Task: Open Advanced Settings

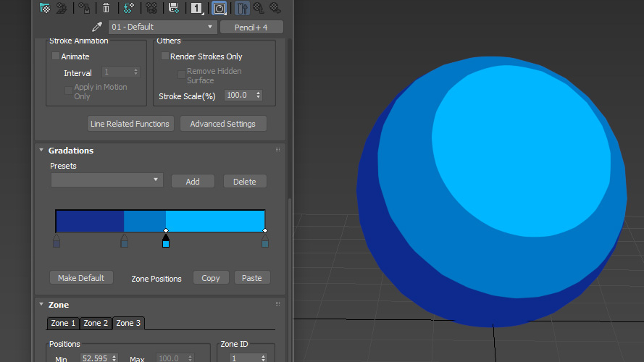Action: (223, 124)
